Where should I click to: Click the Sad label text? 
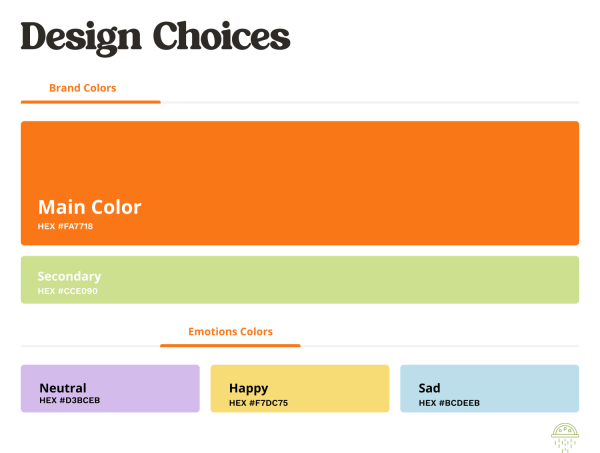point(429,388)
